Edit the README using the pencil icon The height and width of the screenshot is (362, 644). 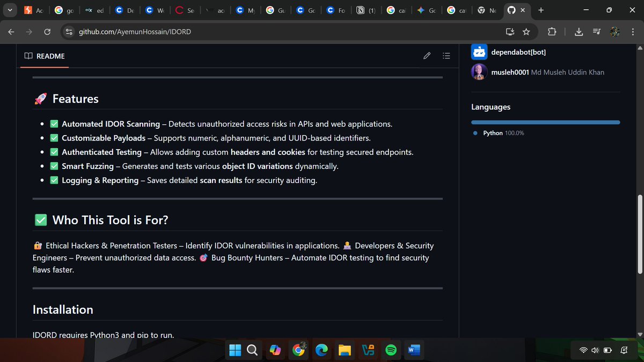tap(427, 56)
